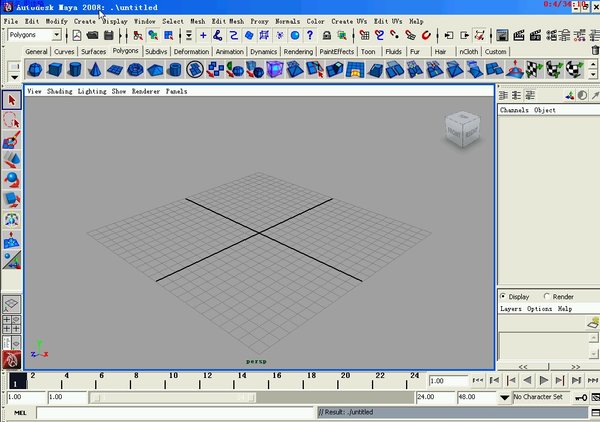Choose the Paint Selection tool
Viewport: 600px width, 422px height.
[x=12, y=140]
